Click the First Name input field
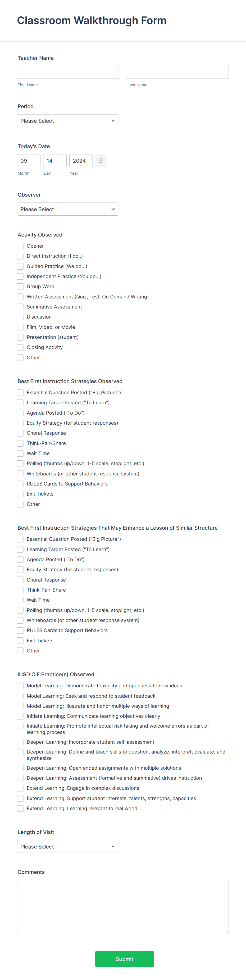Viewport: 246px width, 980px height. (68, 72)
